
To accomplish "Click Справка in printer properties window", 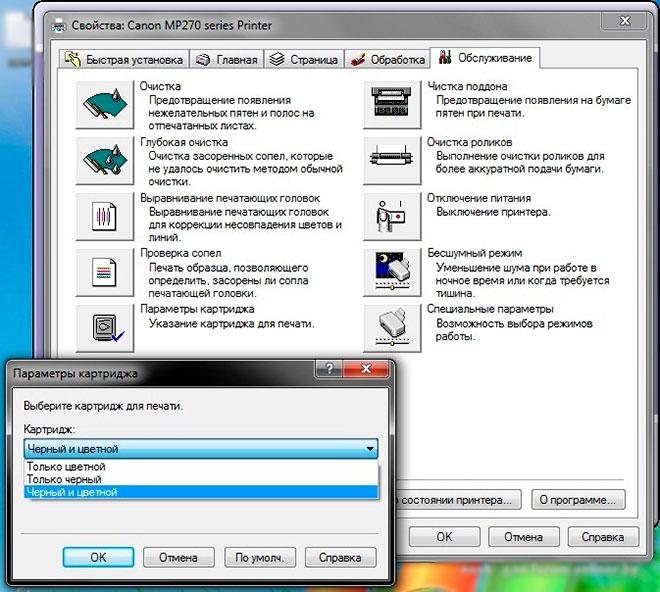I will point(603,537).
